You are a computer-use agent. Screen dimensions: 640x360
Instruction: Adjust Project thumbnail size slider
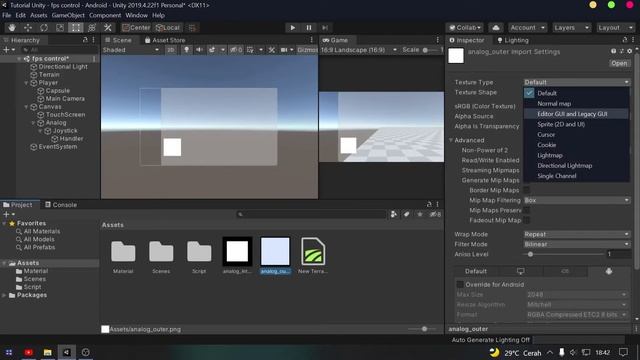click(x=422, y=329)
